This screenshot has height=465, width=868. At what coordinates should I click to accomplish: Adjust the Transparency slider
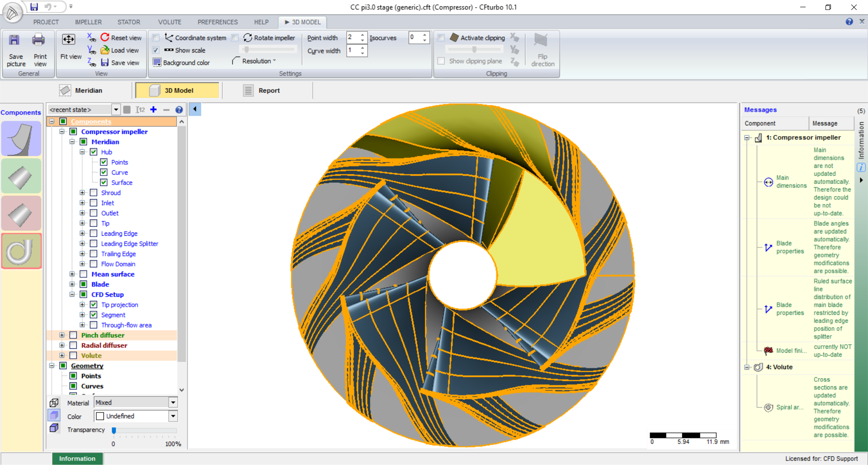[x=114, y=430]
